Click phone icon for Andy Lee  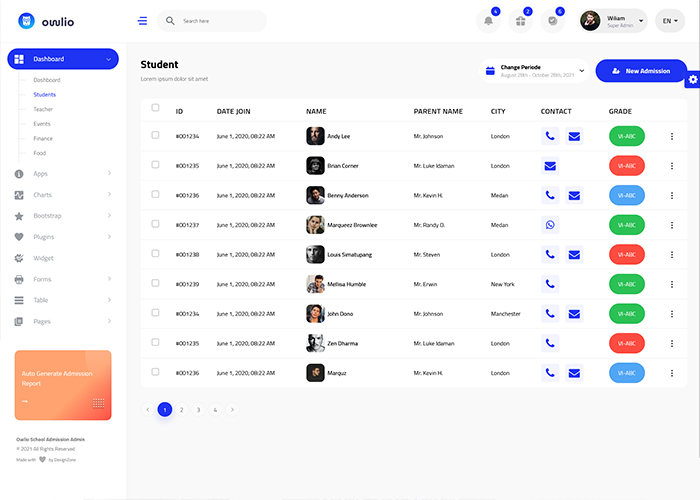click(x=550, y=136)
